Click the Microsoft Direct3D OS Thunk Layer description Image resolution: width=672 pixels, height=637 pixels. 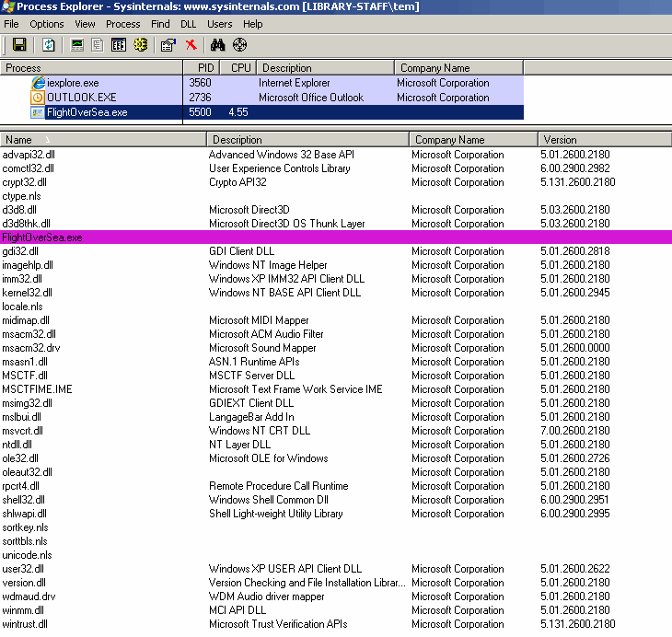coord(286,224)
